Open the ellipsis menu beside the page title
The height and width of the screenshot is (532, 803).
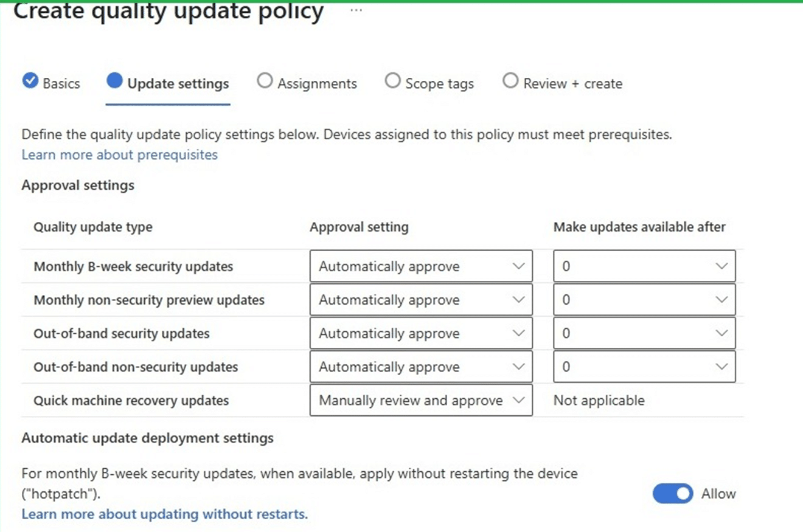click(x=355, y=9)
